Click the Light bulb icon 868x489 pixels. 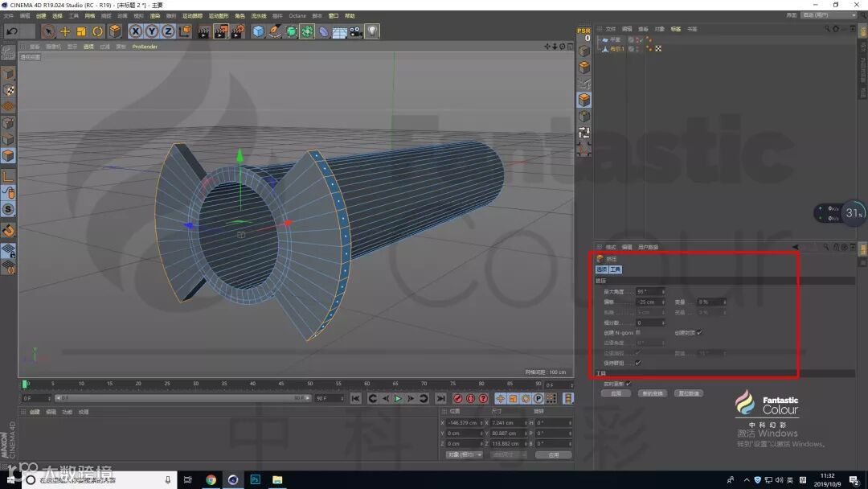(x=371, y=31)
